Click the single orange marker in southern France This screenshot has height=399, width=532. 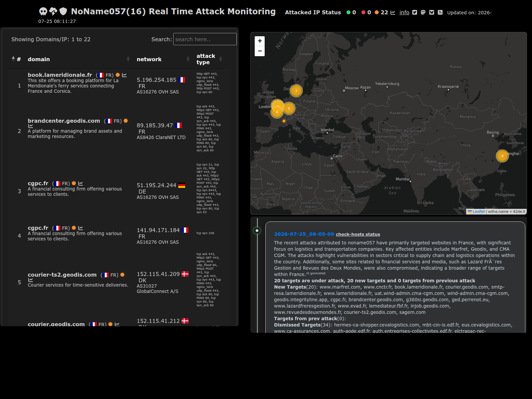point(284,121)
